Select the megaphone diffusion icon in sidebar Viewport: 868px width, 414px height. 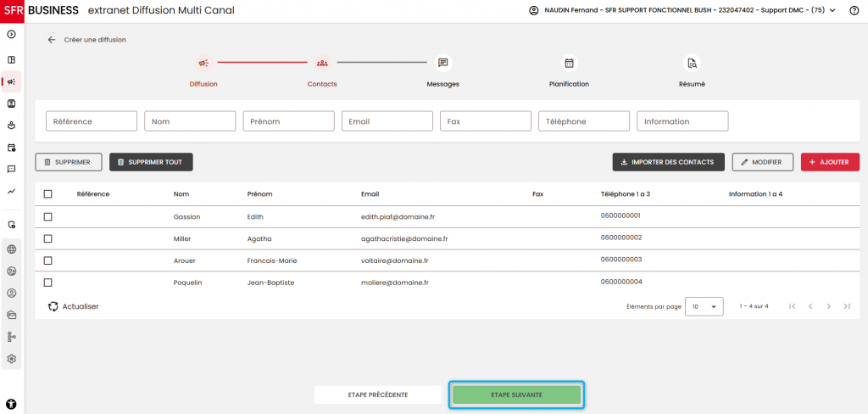click(x=11, y=81)
